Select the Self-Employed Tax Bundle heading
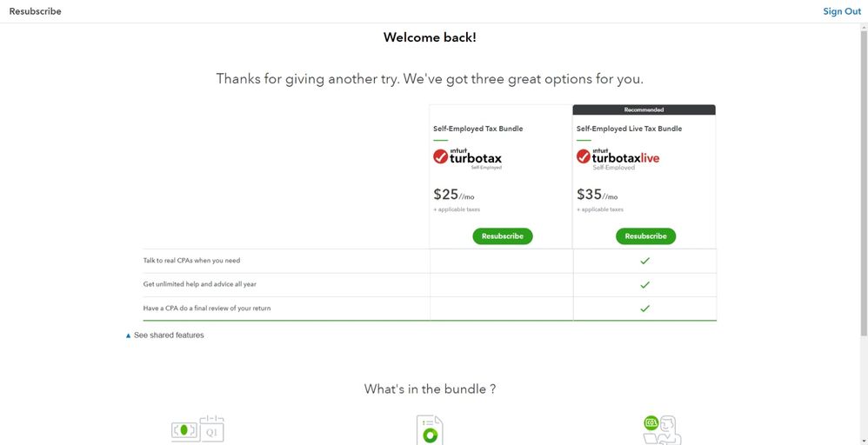This screenshot has width=868, height=445. 477,129
